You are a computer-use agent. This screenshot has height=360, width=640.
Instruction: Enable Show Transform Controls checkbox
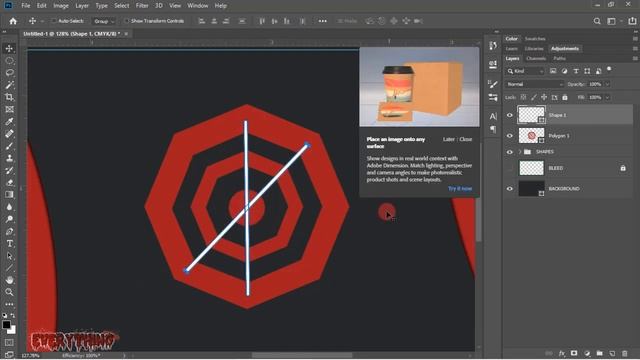(x=127, y=21)
